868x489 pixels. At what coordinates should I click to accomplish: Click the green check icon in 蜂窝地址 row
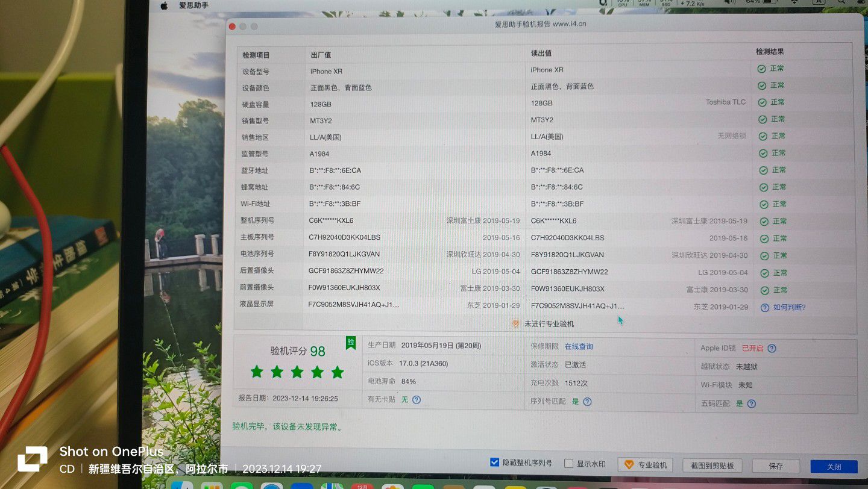click(763, 187)
